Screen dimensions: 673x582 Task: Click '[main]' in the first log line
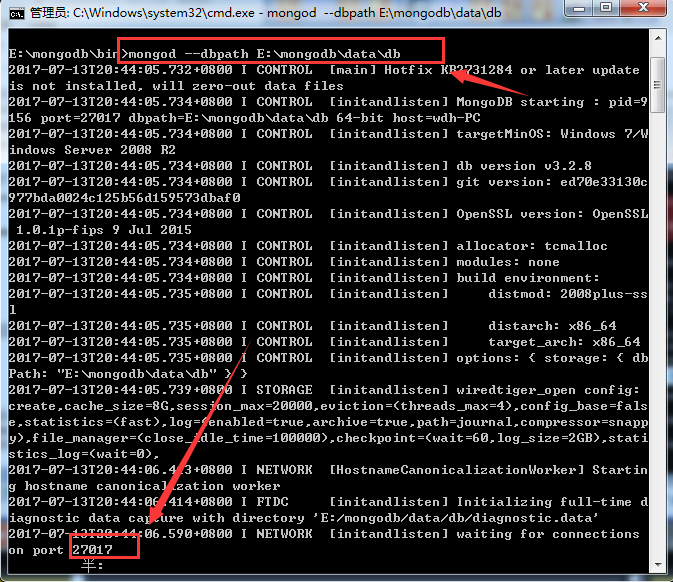tap(352, 70)
